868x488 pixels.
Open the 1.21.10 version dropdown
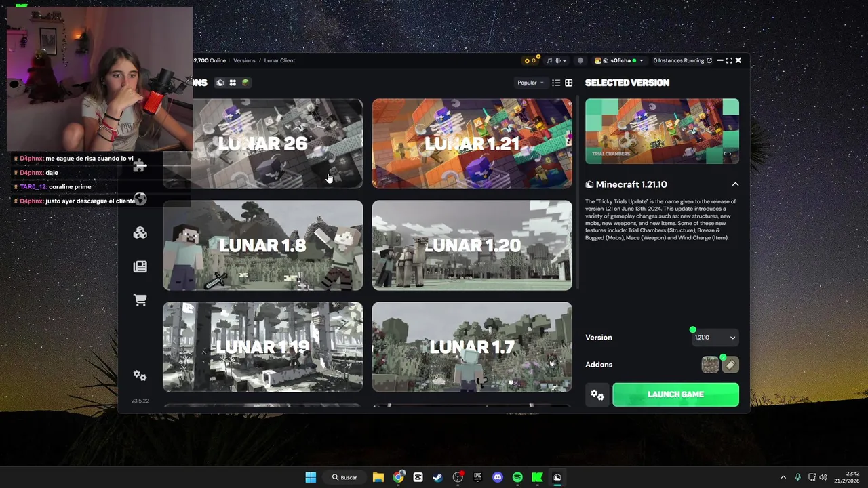click(715, 338)
